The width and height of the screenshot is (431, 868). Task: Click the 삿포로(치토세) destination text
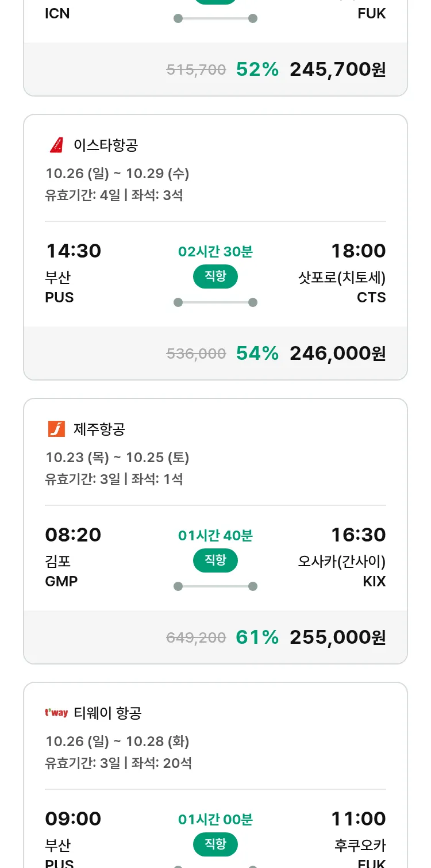pyautogui.click(x=342, y=278)
